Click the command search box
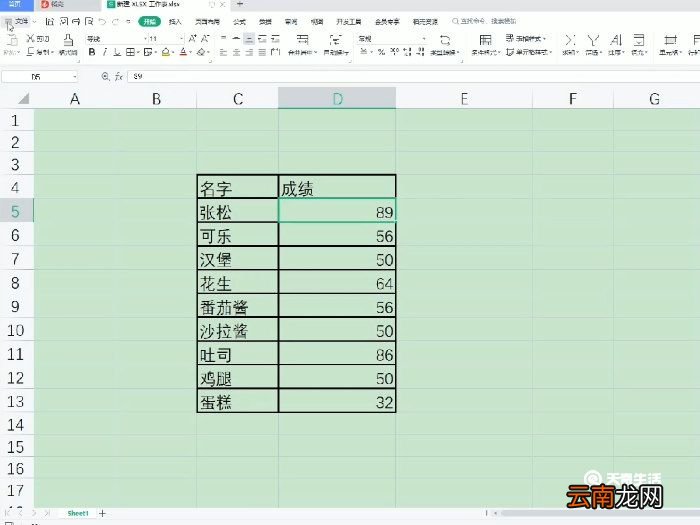 (x=485, y=21)
